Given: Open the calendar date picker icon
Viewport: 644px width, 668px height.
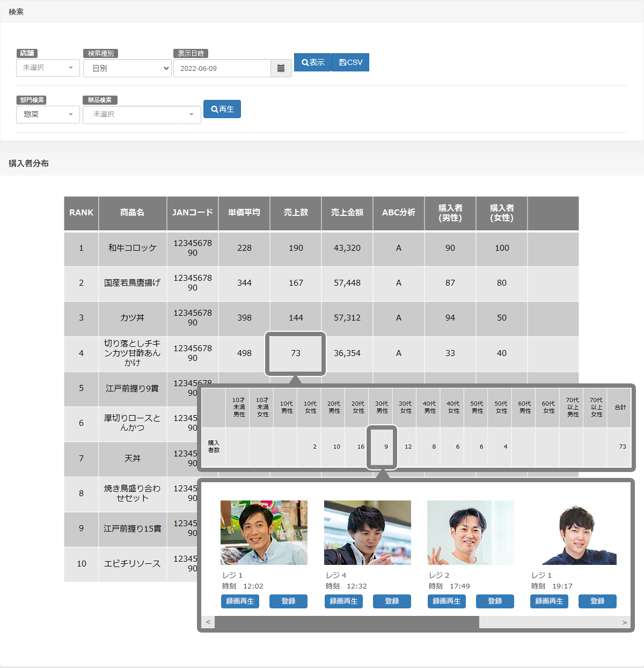Looking at the screenshot, I should [x=281, y=69].
